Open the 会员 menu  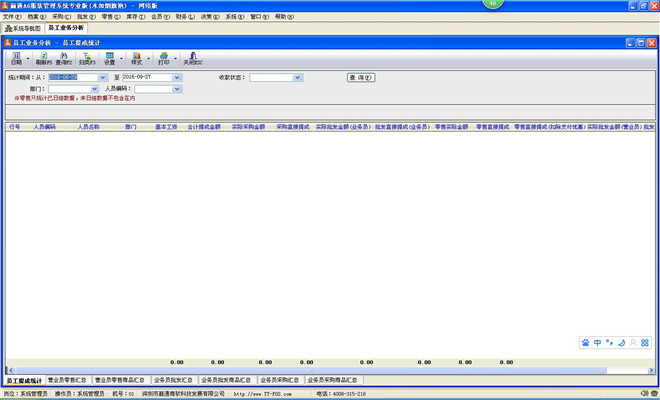coord(160,17)
